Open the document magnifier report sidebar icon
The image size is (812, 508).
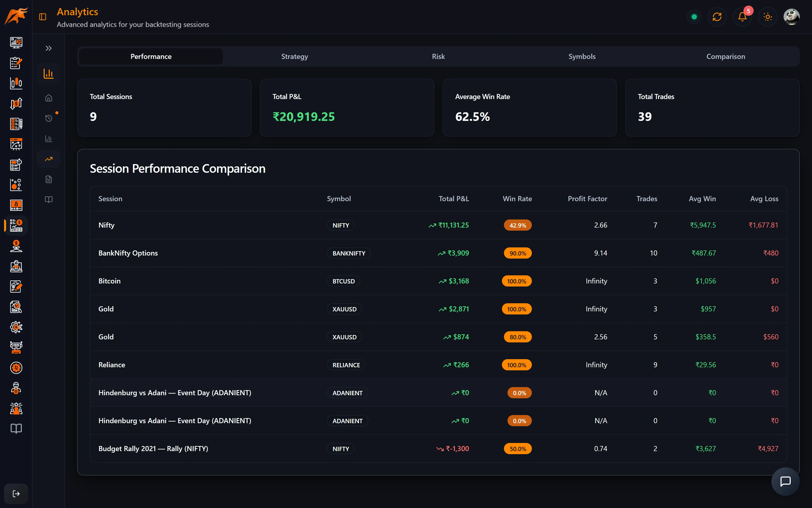(16, 307)
